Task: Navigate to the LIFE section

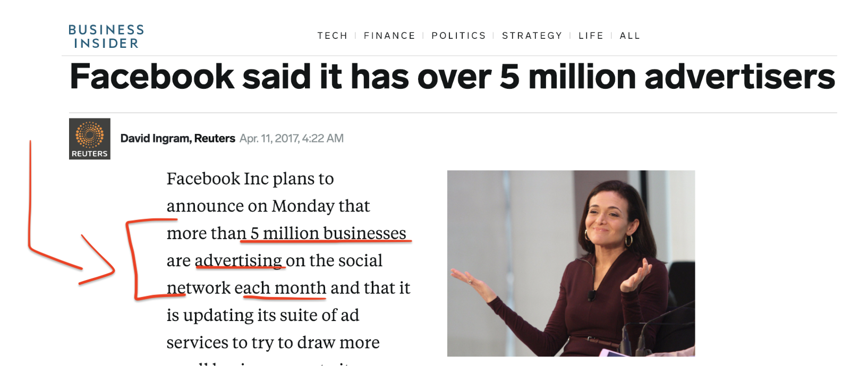Action: pos(591,36)
